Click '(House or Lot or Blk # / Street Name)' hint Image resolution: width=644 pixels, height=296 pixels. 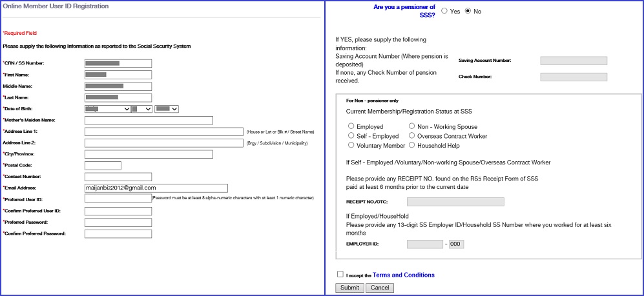click(x=280, y=132)
